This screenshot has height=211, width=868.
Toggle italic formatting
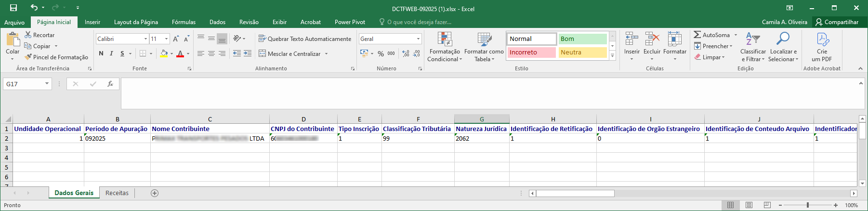pyautogui.click(x=111, y=53)
